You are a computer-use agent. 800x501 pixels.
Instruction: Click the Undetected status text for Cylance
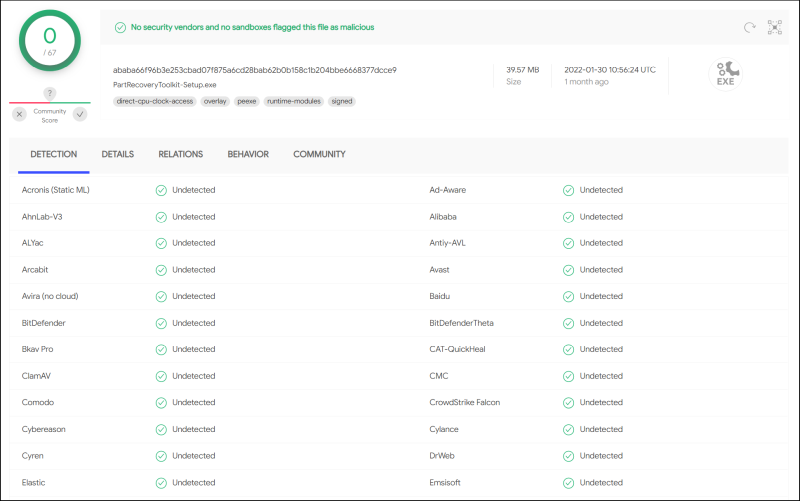(x=601, y=430)
